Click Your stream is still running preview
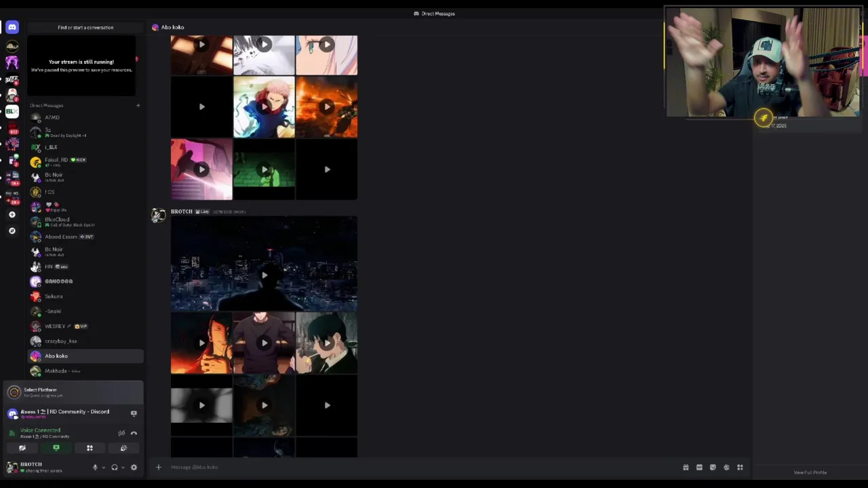 [x=81, y=66]
